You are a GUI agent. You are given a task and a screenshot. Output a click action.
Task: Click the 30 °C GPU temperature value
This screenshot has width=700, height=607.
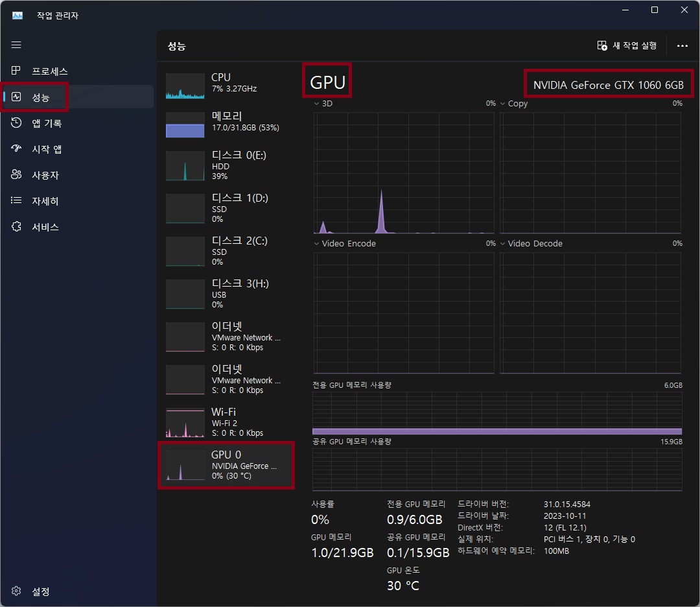click(x=403, y=586)
